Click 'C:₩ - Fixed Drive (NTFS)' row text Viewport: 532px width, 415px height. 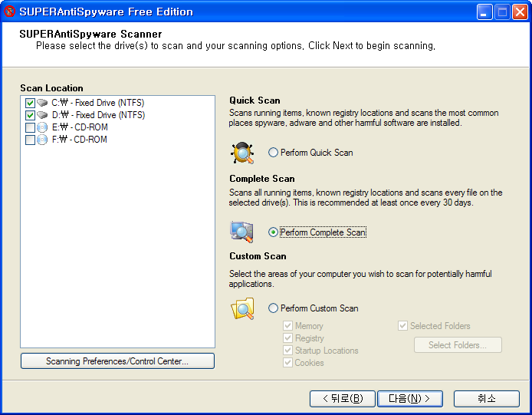97,103
